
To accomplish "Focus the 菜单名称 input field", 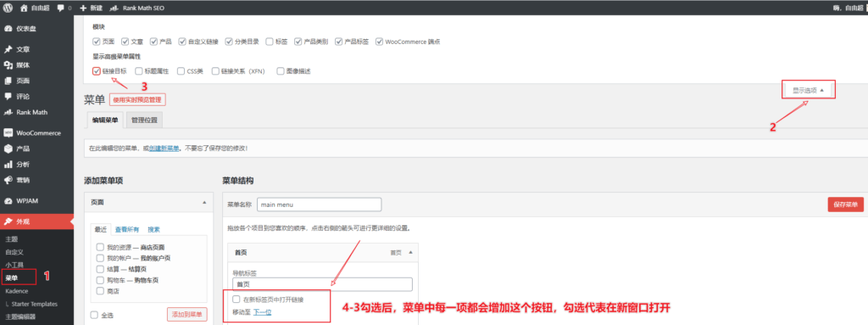I will coord(319,205).
